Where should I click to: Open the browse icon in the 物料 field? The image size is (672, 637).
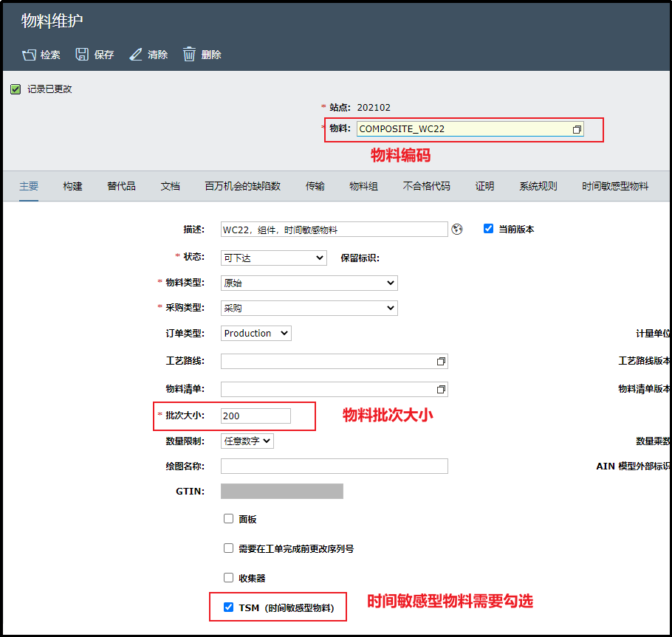pos(577,129)
